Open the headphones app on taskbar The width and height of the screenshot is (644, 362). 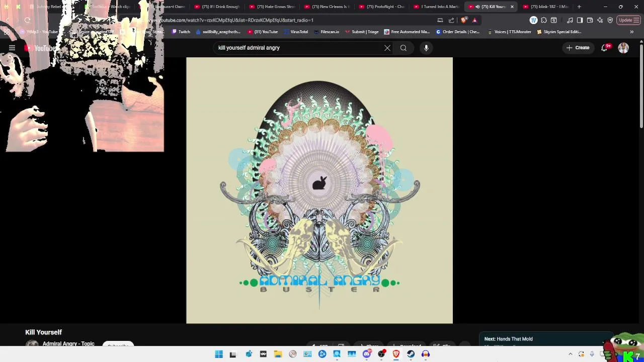(x=426, y=354)
